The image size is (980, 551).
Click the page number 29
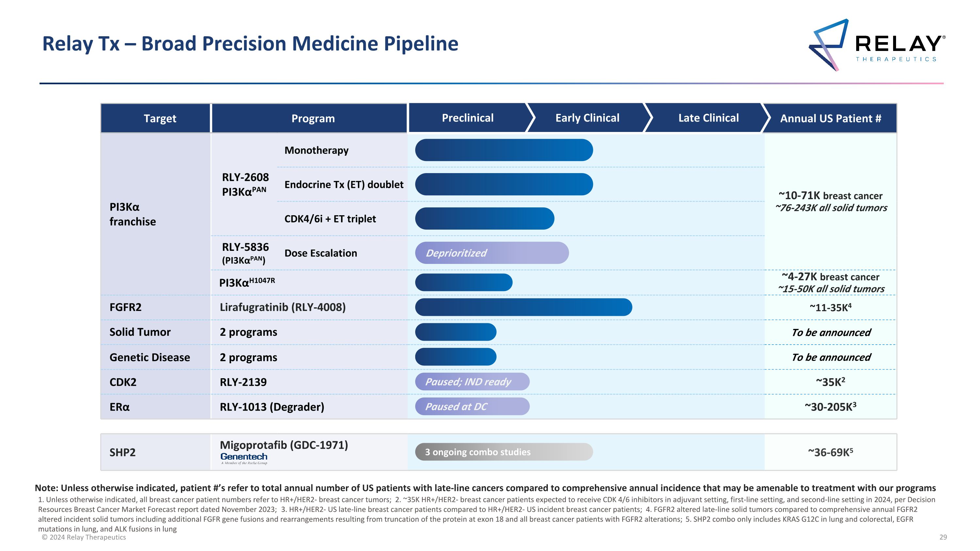pos(943,537)
